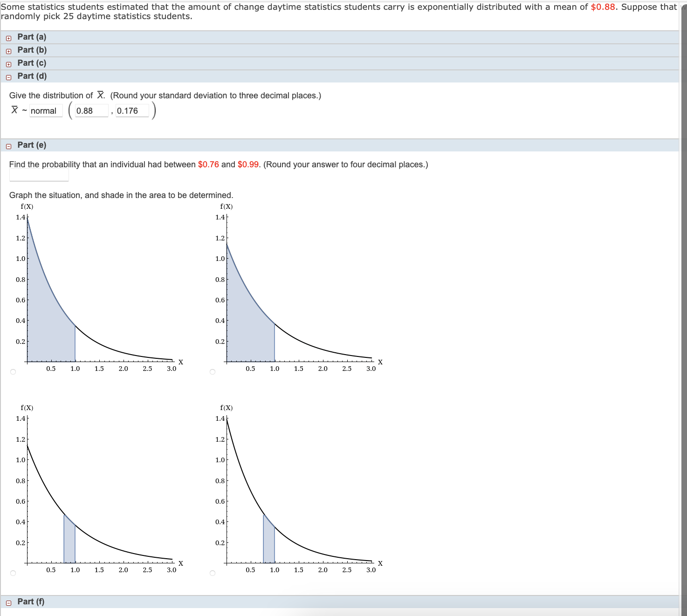Screen dimensions: 687x616
Task: Select the bottom-left shaded graph option
Action: click(13, 573)
